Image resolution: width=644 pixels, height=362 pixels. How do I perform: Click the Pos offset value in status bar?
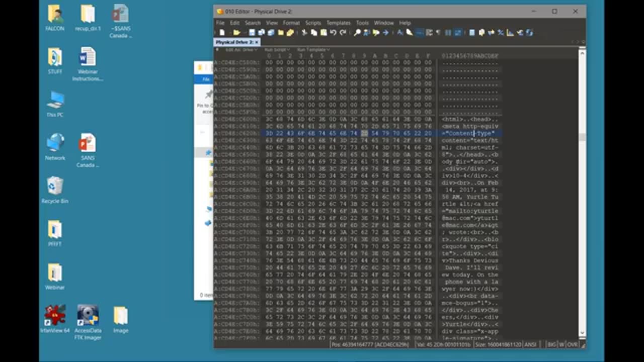point(370,344)
